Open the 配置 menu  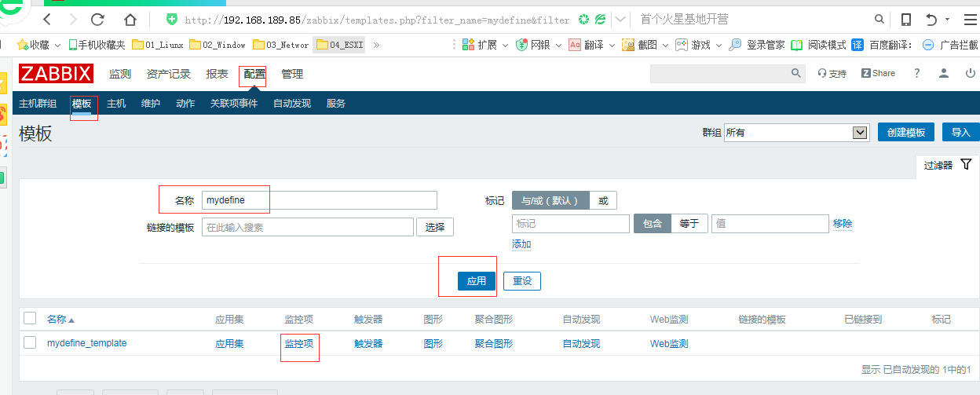pos(254,74)
